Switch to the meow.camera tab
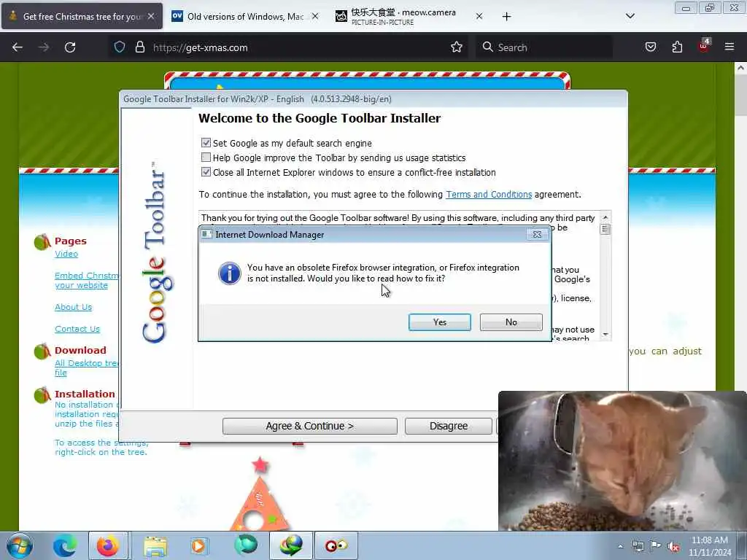This screenshot has width=747, height=560. 403,16
